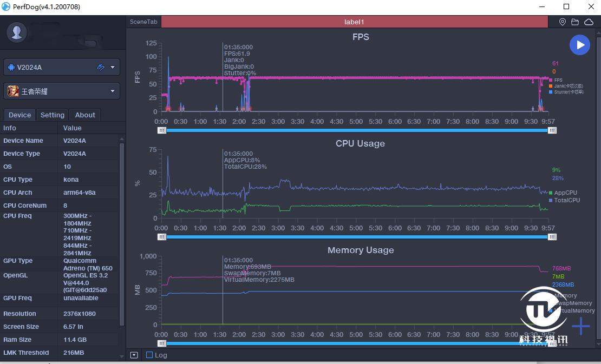Open the About tab

pyautogui.click(x=85, y=115)
